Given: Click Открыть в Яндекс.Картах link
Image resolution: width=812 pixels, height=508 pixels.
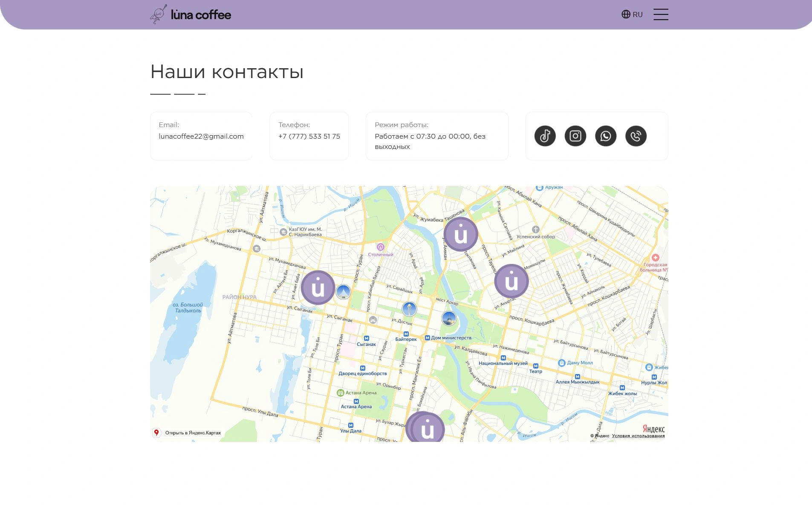Looking at the screenshot, I should point(188,433).
